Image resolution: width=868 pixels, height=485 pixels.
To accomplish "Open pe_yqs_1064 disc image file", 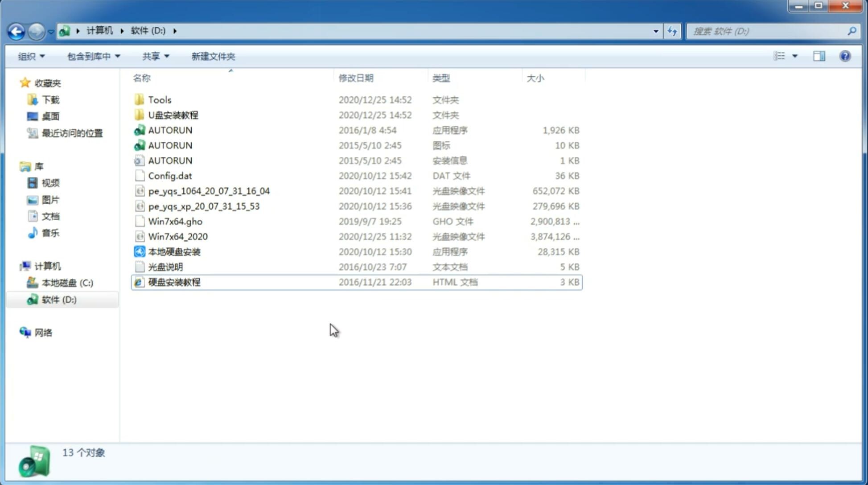I will pos(209,191).
